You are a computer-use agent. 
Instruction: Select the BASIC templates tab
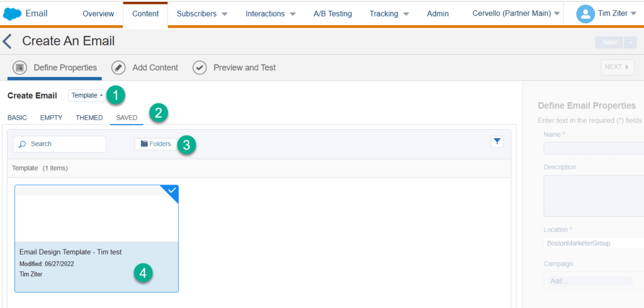click(x=17, y=118)
